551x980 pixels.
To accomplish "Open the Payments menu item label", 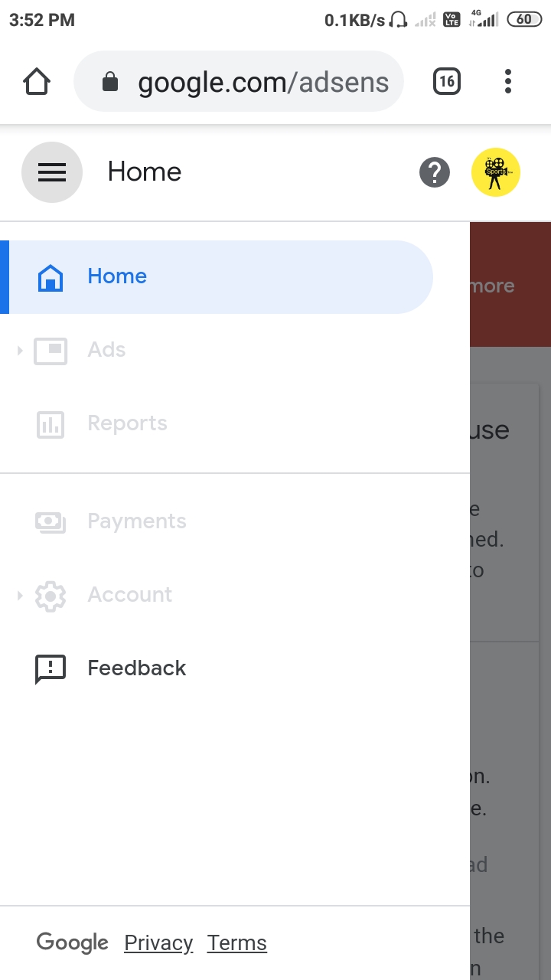I will [137, 521].
